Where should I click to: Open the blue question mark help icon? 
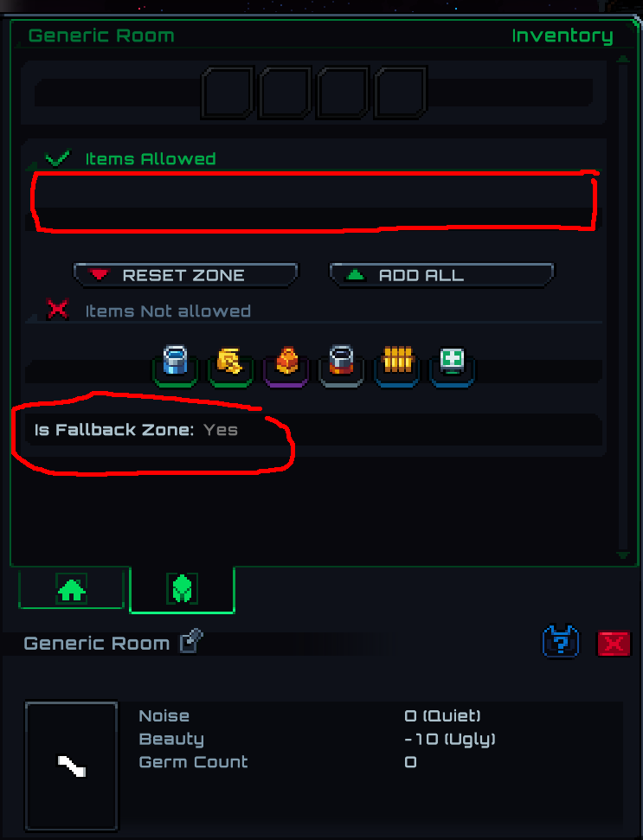[x=561, y=642]
